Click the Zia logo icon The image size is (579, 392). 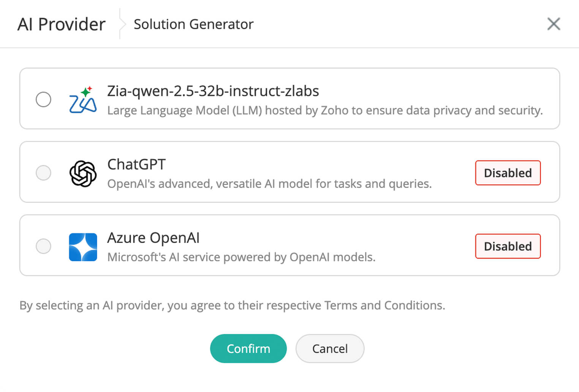83,100
